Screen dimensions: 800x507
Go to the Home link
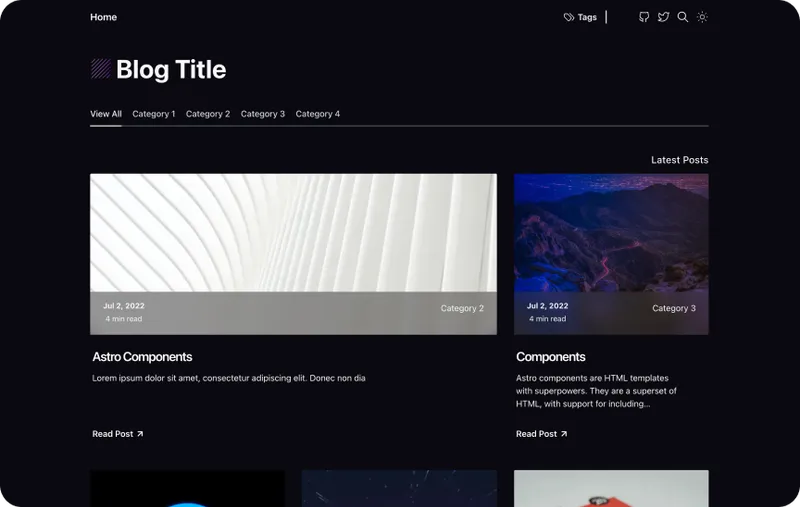[103, 17]
